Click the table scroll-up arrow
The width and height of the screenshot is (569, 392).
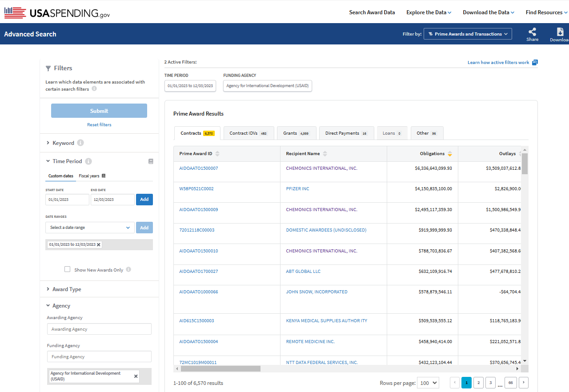525,150
